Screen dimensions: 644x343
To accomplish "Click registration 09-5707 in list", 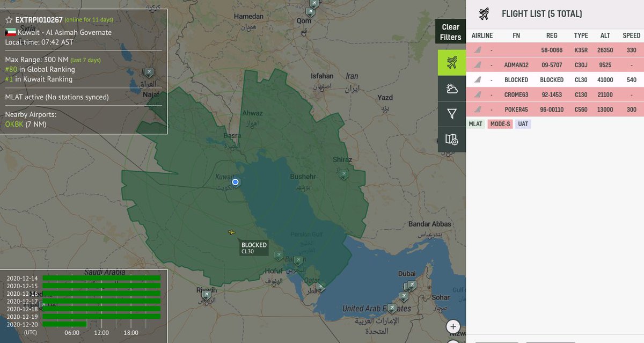I will click(x=552, y=65).
